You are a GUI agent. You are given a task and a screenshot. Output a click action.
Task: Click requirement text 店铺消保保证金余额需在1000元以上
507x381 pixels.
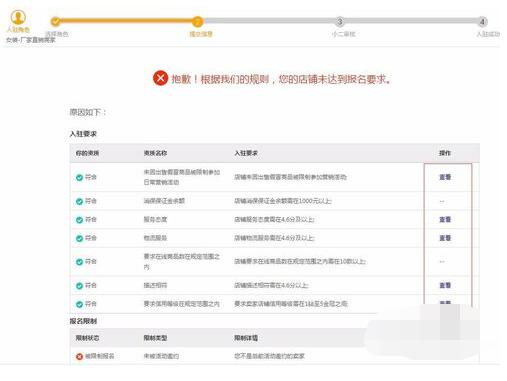(283, 201)
